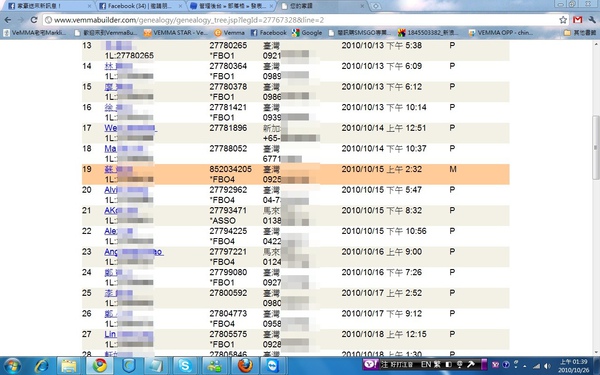Viewport: 600px width, 375px height.
Task: Click the vertical scrollbar thumb of the page
Action: 595,147
